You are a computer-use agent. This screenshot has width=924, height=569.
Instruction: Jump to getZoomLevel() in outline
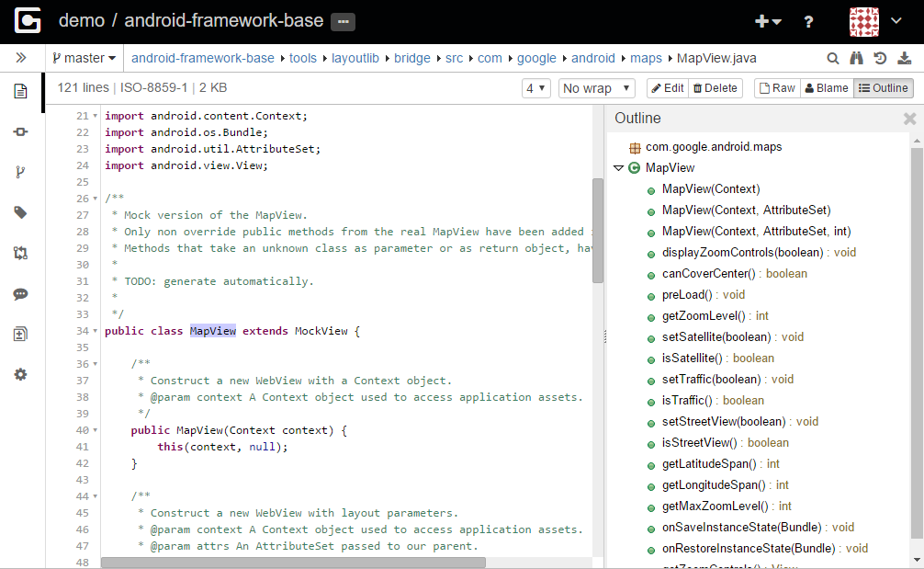click(x=716, y=316)
